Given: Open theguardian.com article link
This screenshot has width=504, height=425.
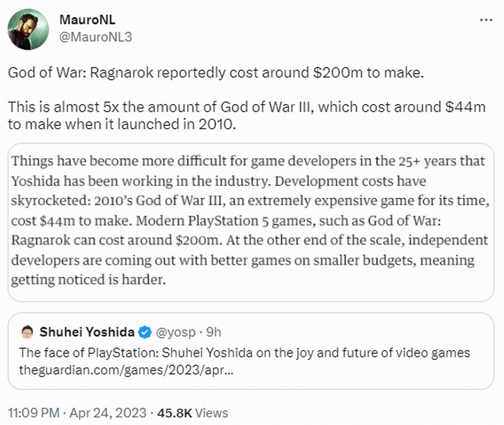Looking at the screenshot, I should [x=126, y=370].
